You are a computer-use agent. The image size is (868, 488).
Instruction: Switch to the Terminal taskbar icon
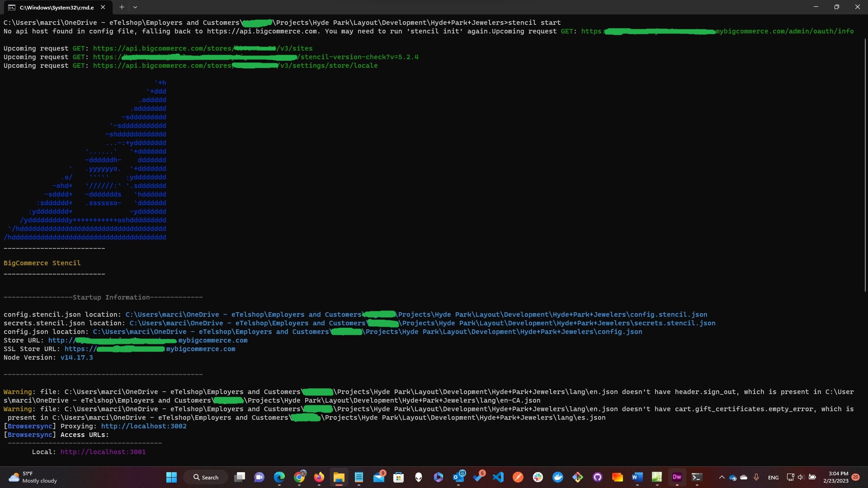(697, 477)
